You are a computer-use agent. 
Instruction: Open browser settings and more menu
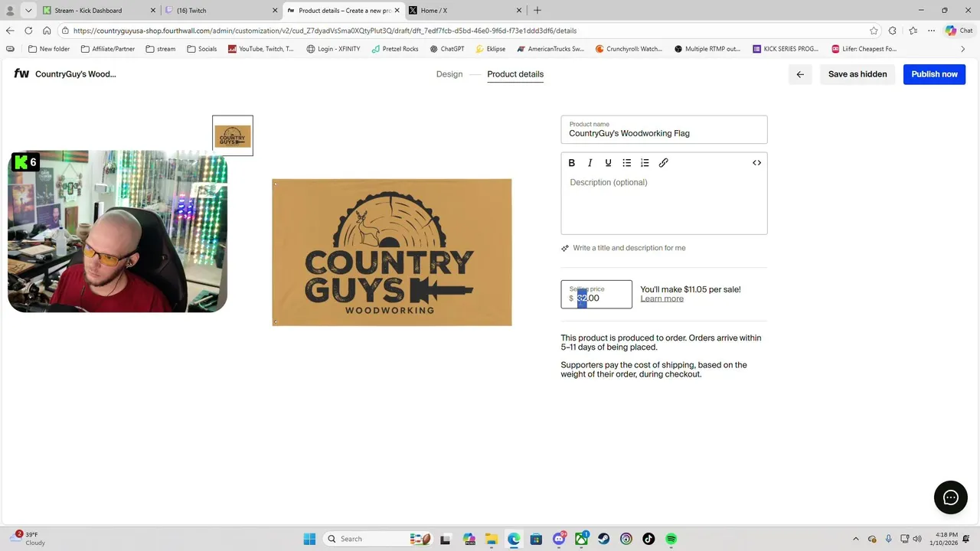[931, 31]
